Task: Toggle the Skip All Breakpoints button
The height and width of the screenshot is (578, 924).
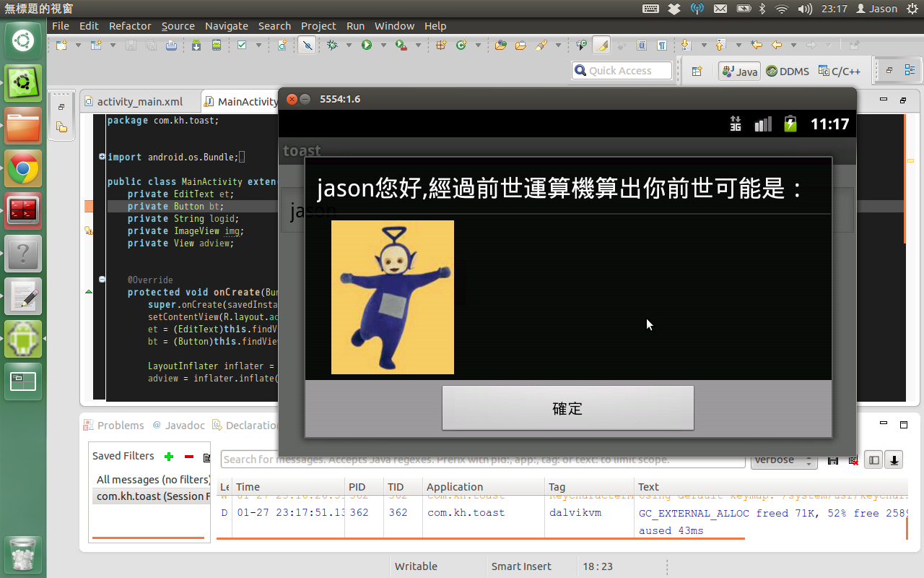Action: point(308,45)
